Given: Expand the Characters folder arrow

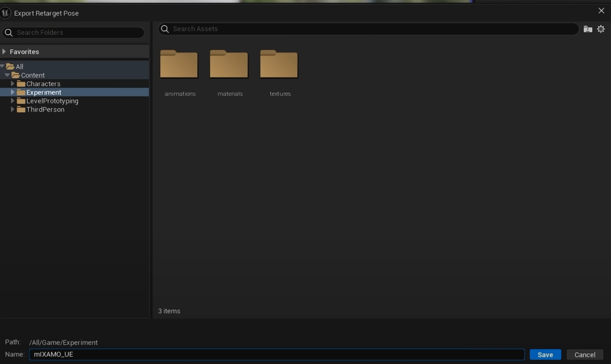Looking at the screenshot, I should (12, 83).
